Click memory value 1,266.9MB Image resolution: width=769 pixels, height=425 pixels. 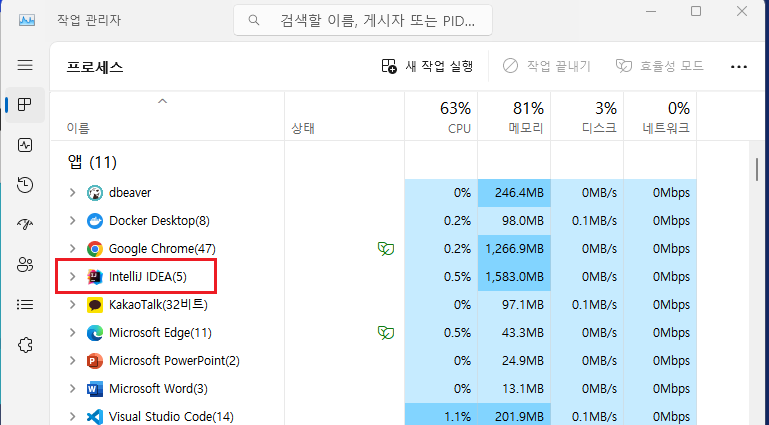[514, 249]
